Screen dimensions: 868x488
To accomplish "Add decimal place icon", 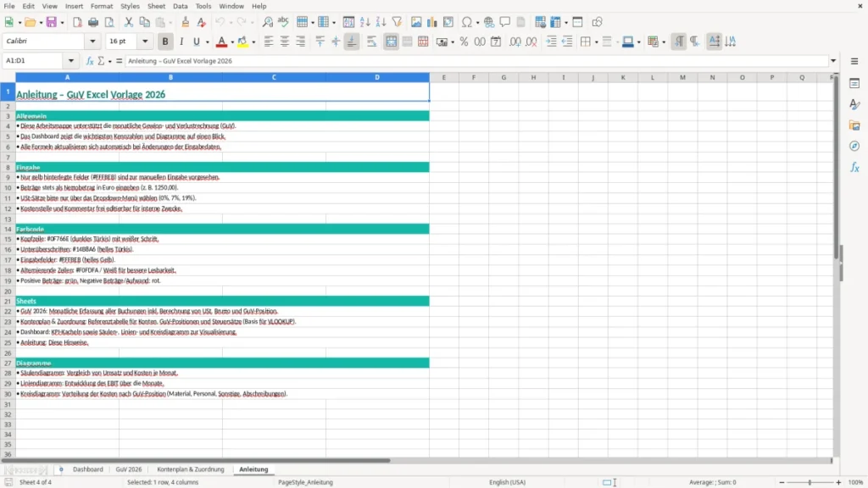I will pyautogui.click(x=515, y=42).
